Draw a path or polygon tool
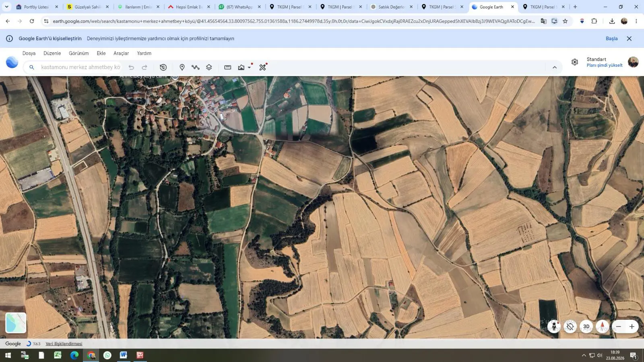The height and width of the screenshot is (362, 644). (196, 67)
